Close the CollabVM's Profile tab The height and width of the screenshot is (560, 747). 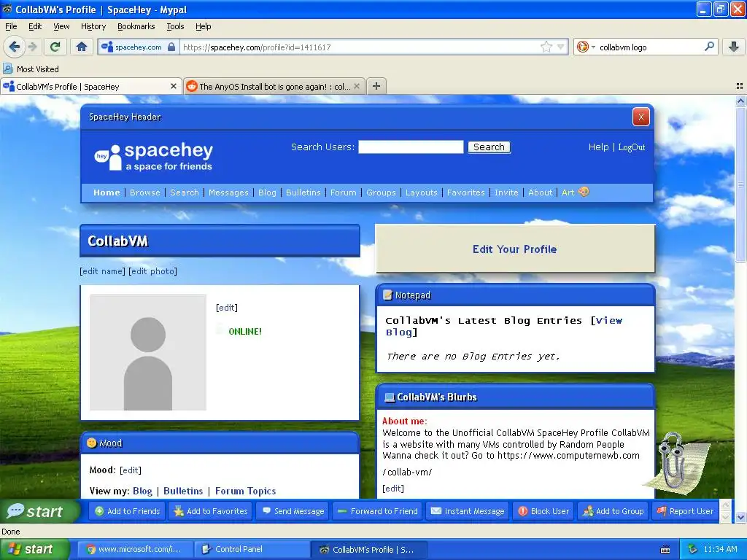tap(174, 86)
